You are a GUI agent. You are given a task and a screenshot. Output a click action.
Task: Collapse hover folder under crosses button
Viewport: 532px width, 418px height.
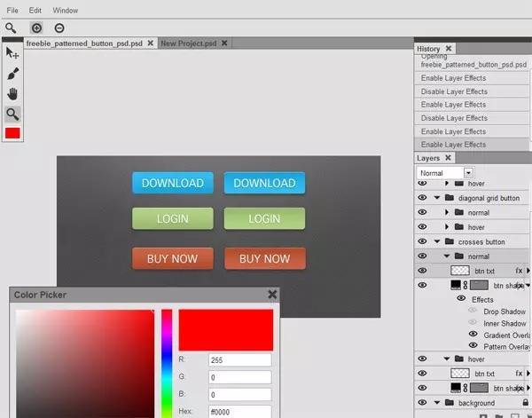[x=447, y=359]
